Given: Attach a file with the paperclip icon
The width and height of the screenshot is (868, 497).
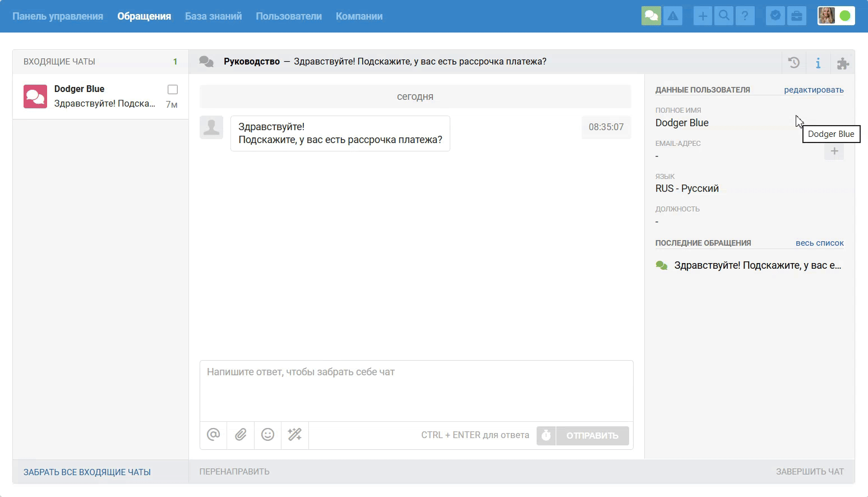Looking at the screenshot, I should coord(241,435).
